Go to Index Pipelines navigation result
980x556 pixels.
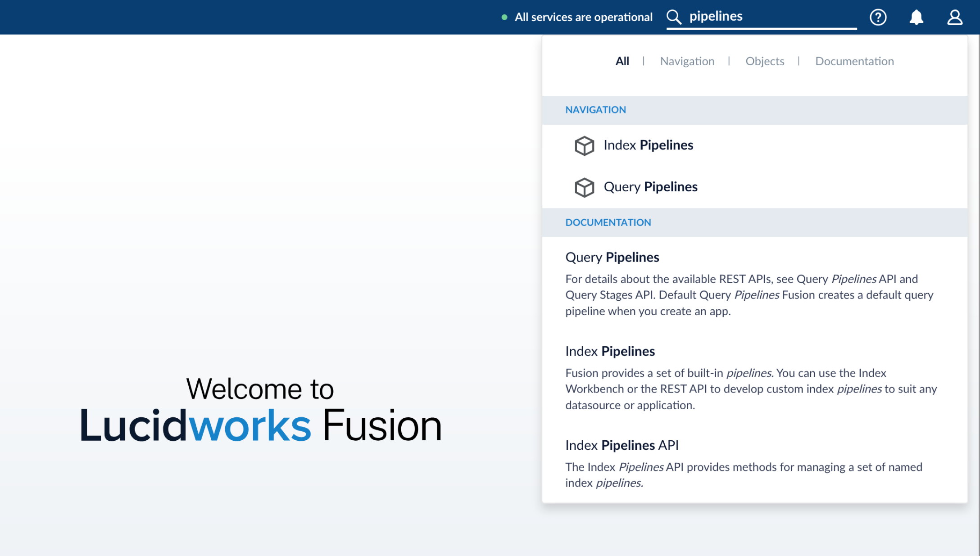point(754,145)
